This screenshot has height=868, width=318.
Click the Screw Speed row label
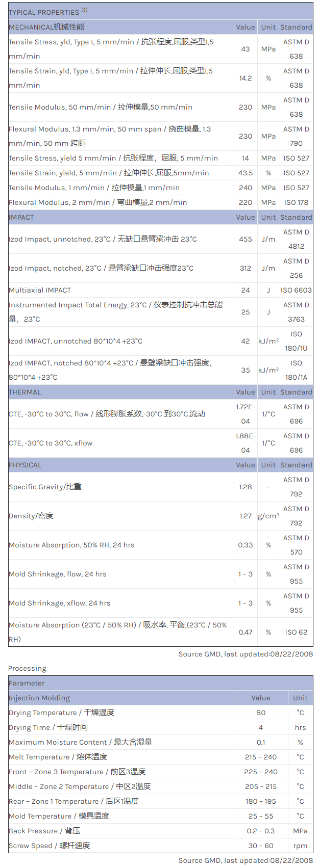pos(49,846)
